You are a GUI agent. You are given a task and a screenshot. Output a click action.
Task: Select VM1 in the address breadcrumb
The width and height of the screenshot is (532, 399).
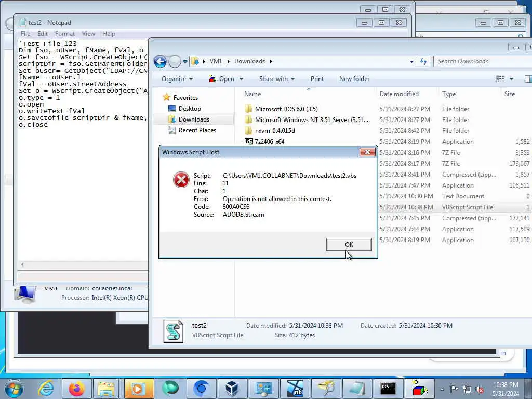point(216,61)
